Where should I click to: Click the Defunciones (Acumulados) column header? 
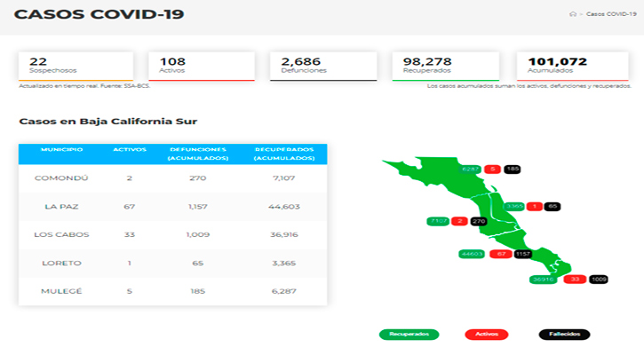click(x=198, y=154)
